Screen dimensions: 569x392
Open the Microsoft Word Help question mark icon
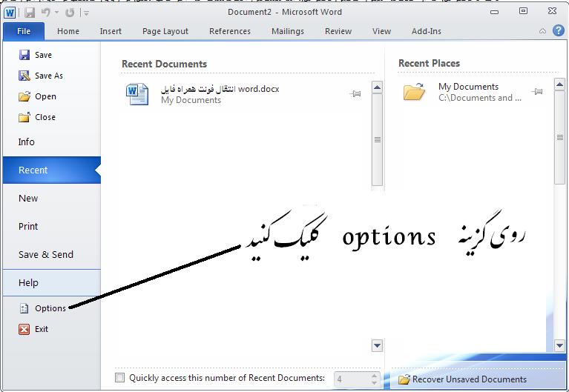click(558, 30)
